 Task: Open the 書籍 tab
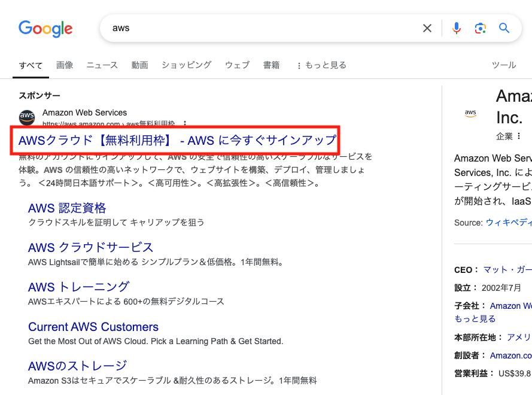272,65
